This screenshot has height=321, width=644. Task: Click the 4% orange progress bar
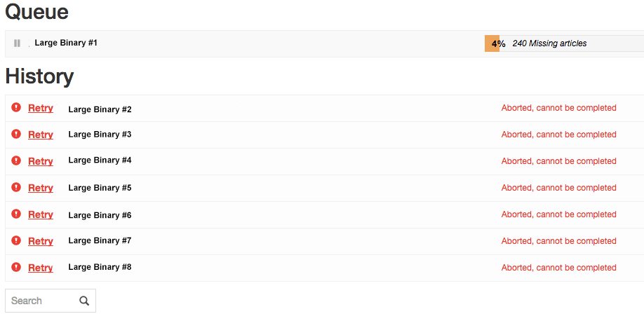(492, 43)
